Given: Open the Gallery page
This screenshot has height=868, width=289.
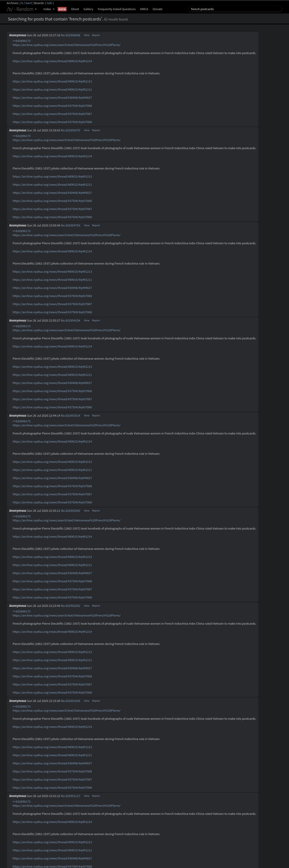Looking at the screenshot, I should click(x=88, y=9).
